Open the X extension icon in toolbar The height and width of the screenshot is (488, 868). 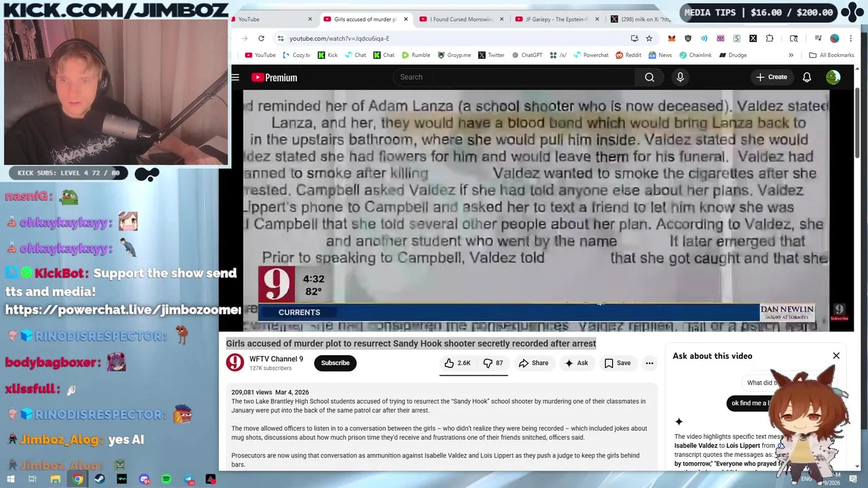coord(753,39)
